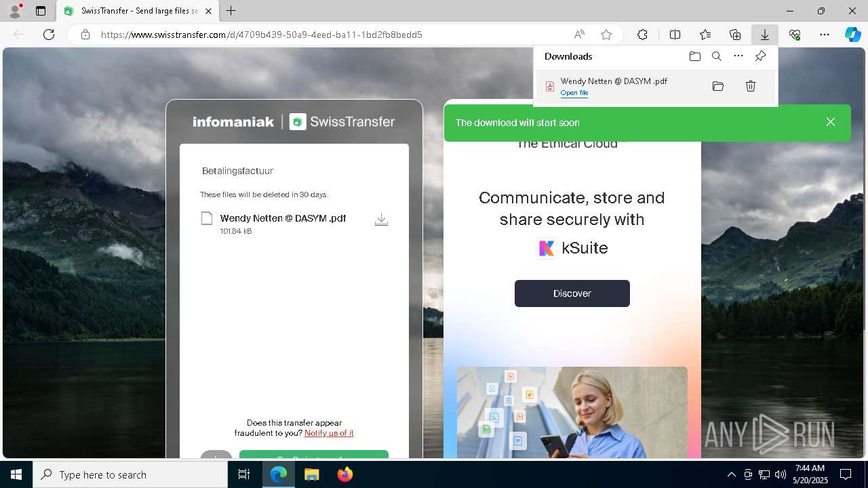Viewport: 868px width, 488px height.
Task: Open Read aloud from address bar
Action: click(x=579, y=35)
